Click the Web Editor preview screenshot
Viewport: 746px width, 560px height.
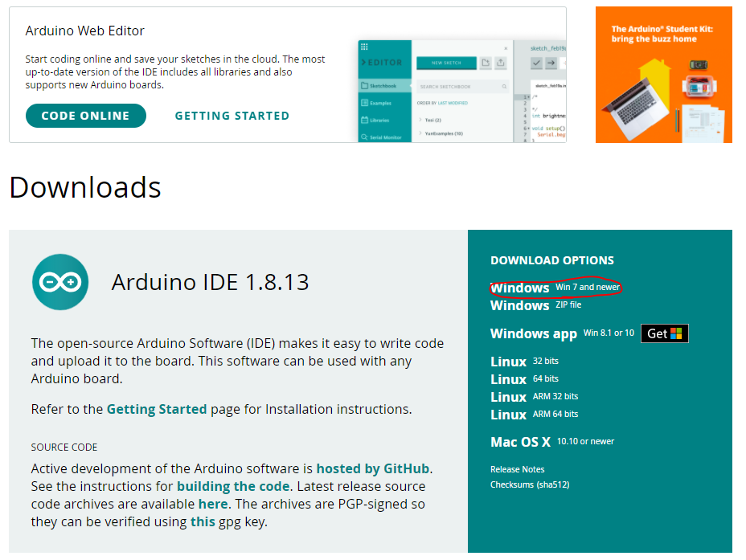[462, 91]
